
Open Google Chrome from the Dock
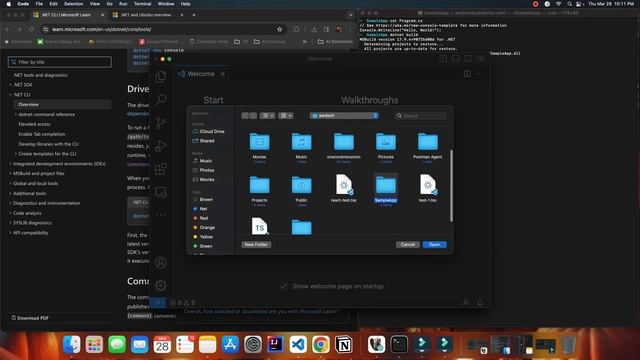pyautogui.click(x=321, y=344)
